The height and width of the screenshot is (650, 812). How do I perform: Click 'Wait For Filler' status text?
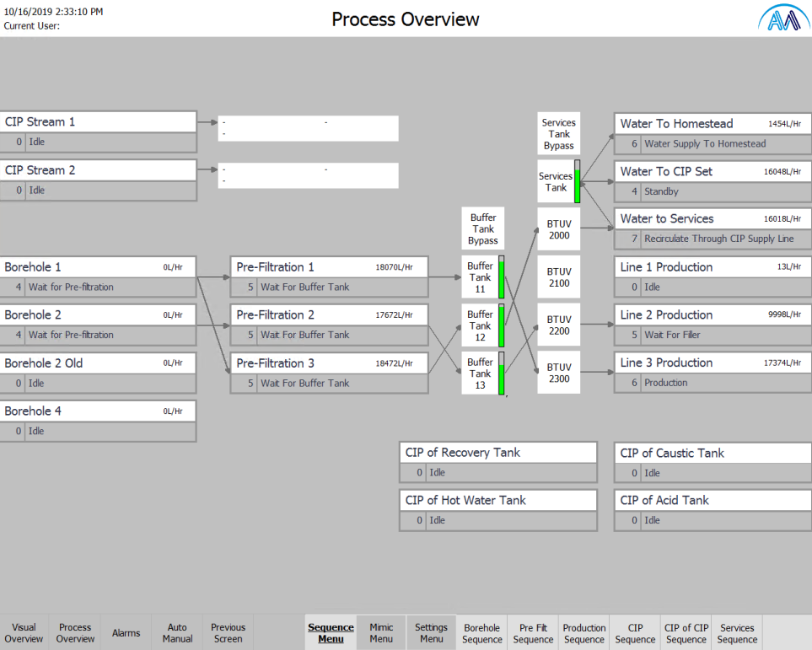[672, 335]
